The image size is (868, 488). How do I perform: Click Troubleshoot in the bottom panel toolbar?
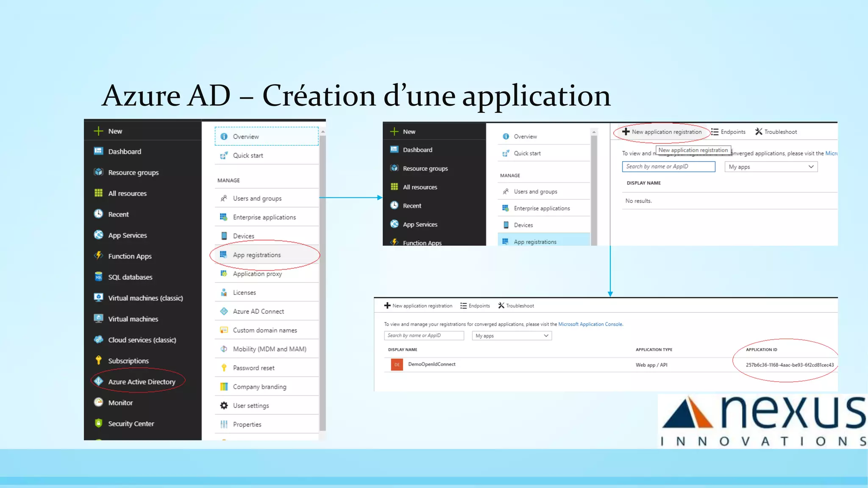point(516,305)
